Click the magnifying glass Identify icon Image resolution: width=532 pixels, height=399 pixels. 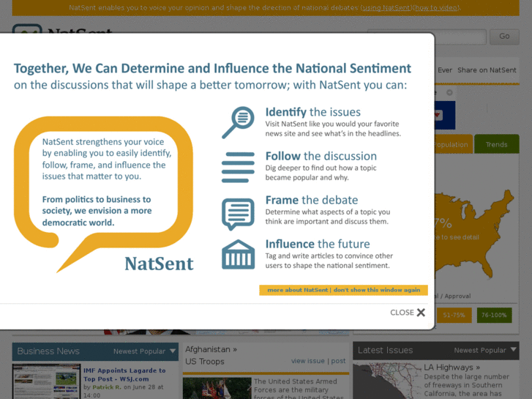[x=238, y=122]
